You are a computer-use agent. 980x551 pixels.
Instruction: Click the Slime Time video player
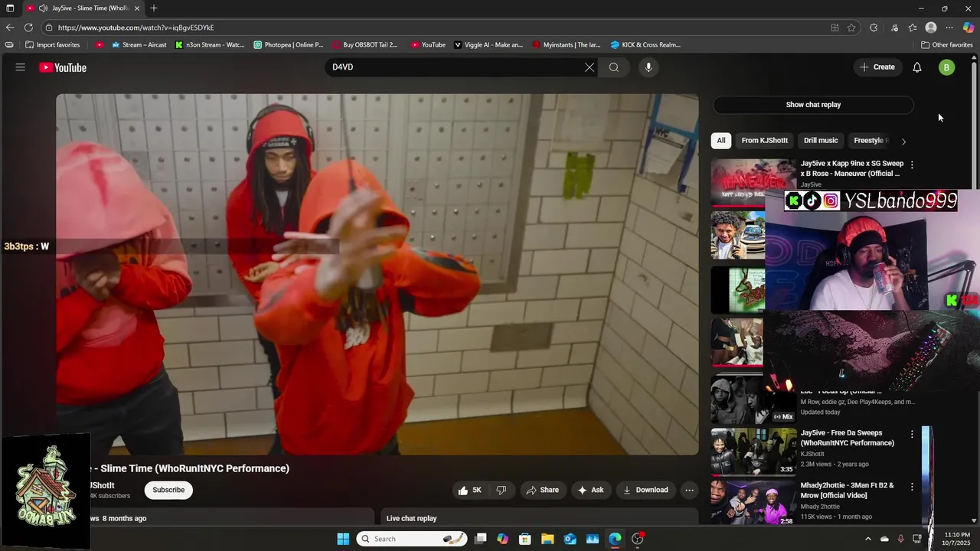pyautogui.click(x=377, y=275)
